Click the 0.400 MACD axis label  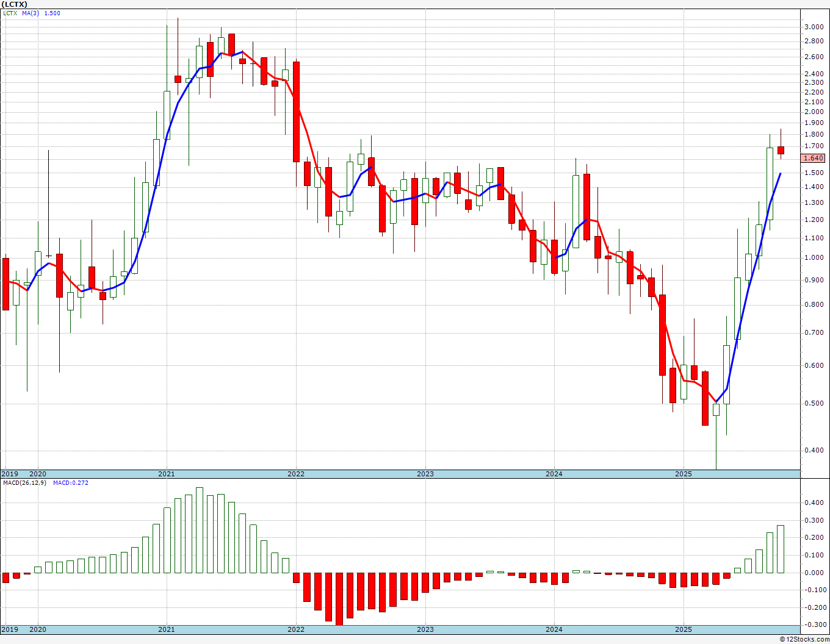tap(814, 503)
